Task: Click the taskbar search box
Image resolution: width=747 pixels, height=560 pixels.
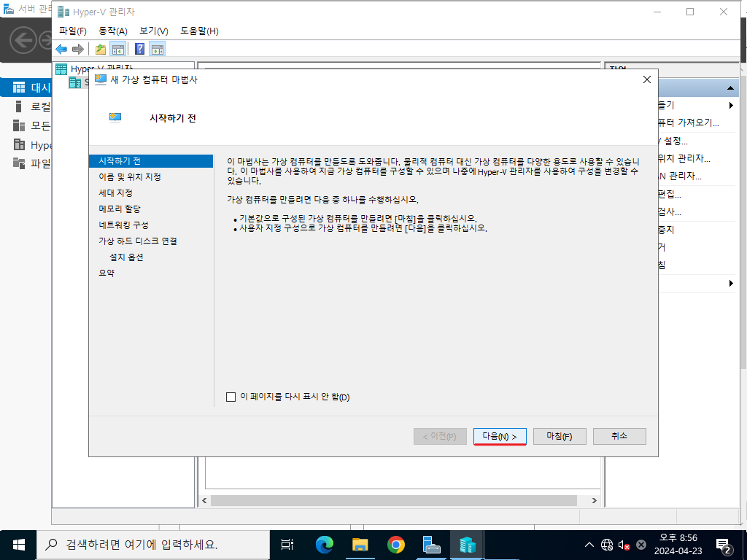Action: 153,545
